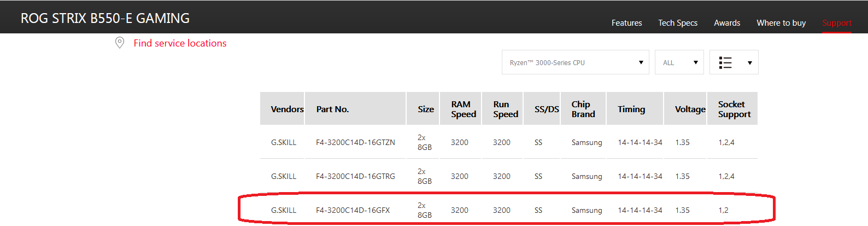Select part number F4-3200C14D-16GFX

(x=353, y=210)
